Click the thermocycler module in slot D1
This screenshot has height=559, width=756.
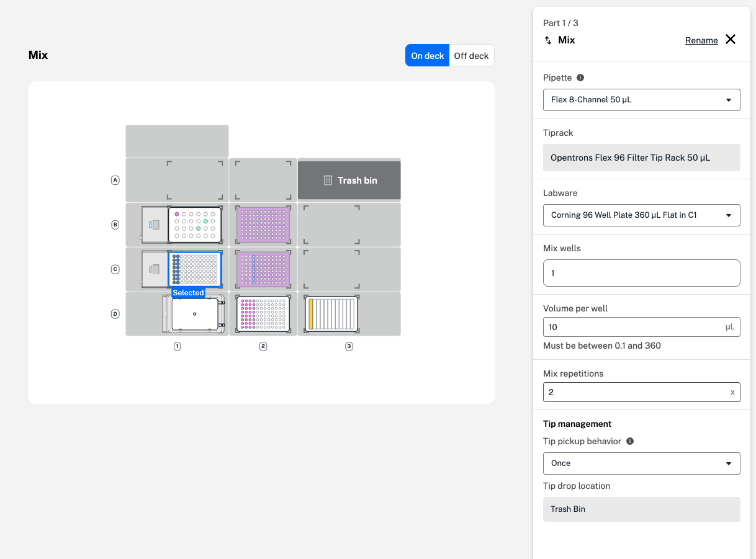[x=194, y=314]
